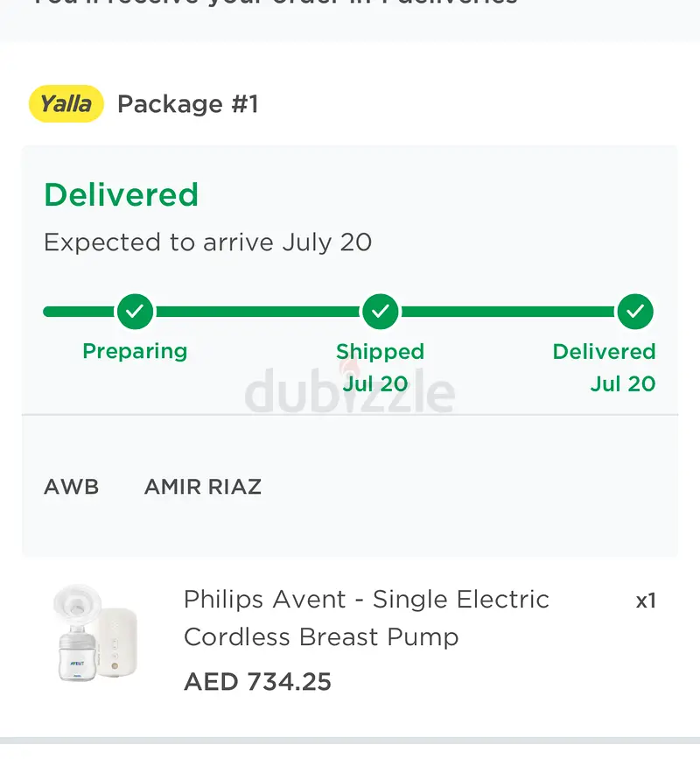
Task: Click the dubizzle watermark logo
Action: tap(350, 392)
